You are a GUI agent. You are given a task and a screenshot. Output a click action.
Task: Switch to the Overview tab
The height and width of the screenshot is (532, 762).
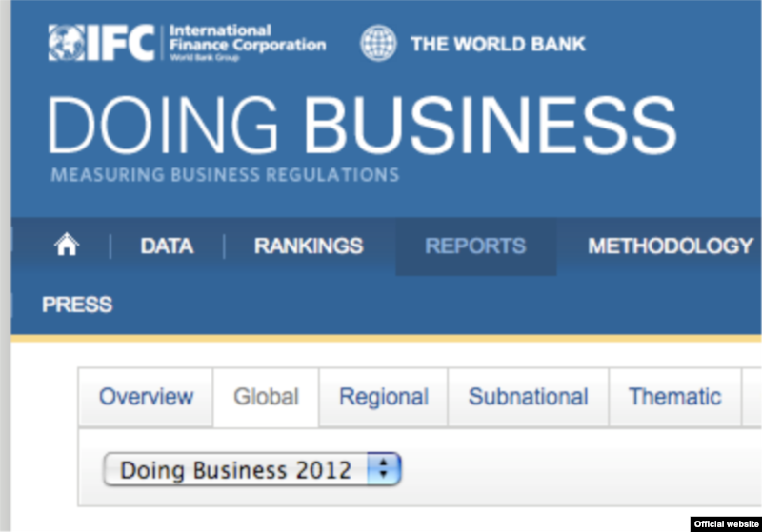(146, 397)
